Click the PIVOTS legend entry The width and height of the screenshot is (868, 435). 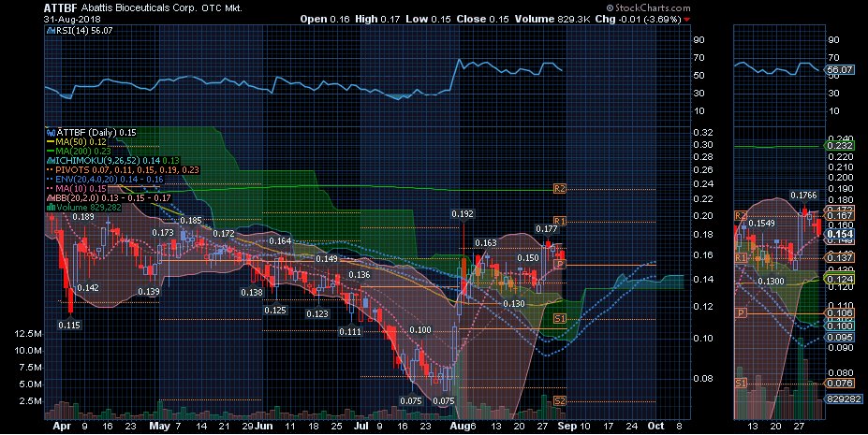click(126, 170)
